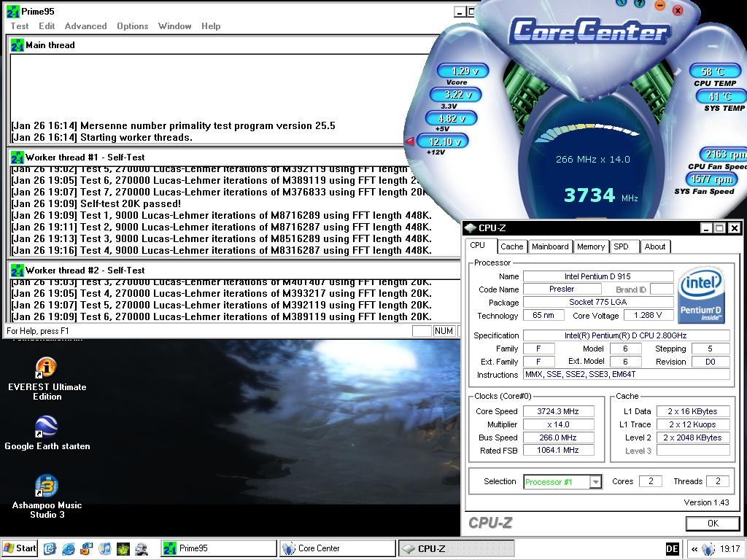Viewport: 747px width, 560px height.
Task: Click the 3.22 v readout for 3.3V
Action: (455, 95)
